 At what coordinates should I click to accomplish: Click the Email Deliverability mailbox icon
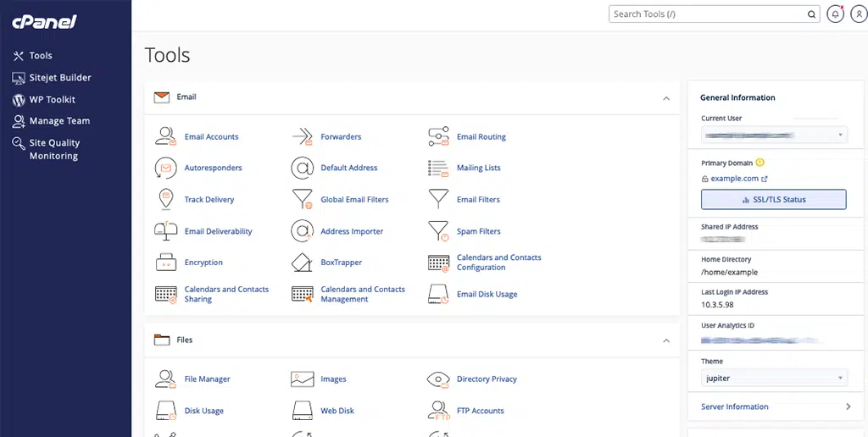165,231
